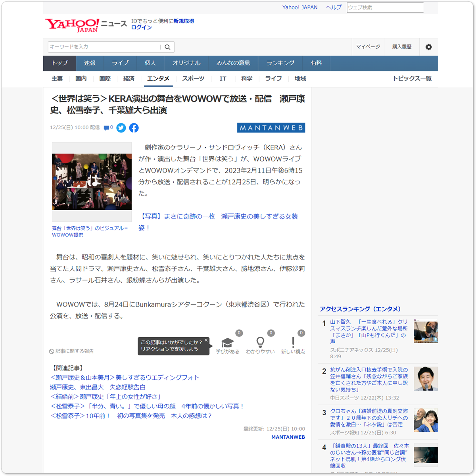The width and height of the screenshot is (476, 476).
Task: Open 購入履歴
Action: coord(402,47)
